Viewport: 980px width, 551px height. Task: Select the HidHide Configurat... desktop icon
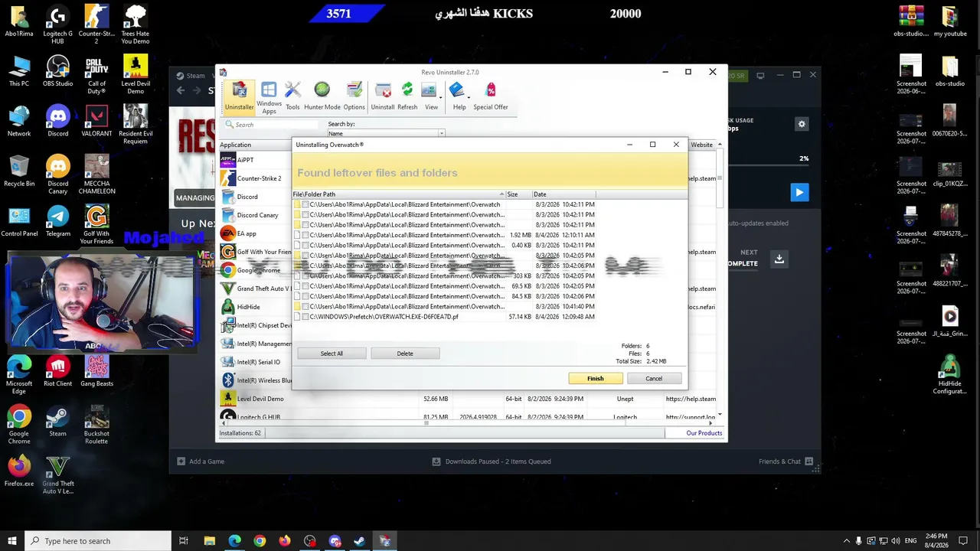pyautogui.click(x=949, y=376)
